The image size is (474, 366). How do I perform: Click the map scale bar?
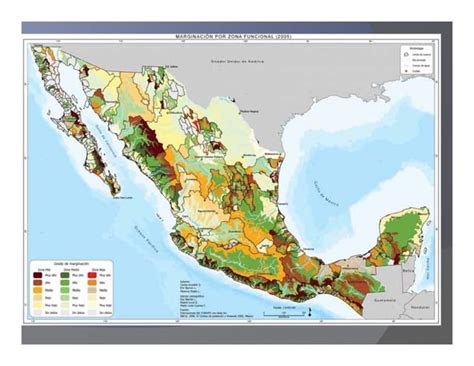(x=284, y=314)
